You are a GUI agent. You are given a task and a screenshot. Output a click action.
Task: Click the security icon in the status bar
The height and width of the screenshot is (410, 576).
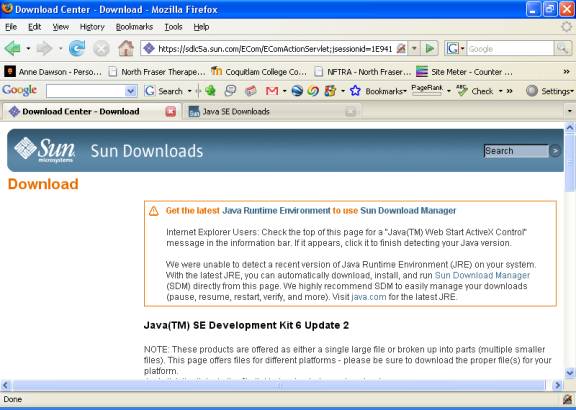coord(568,399)
